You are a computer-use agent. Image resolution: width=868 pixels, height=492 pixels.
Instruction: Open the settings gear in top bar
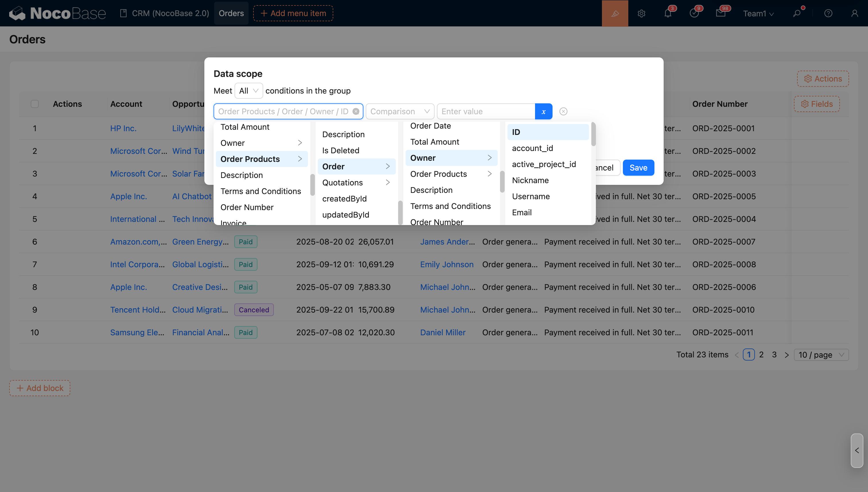point(641,13)
